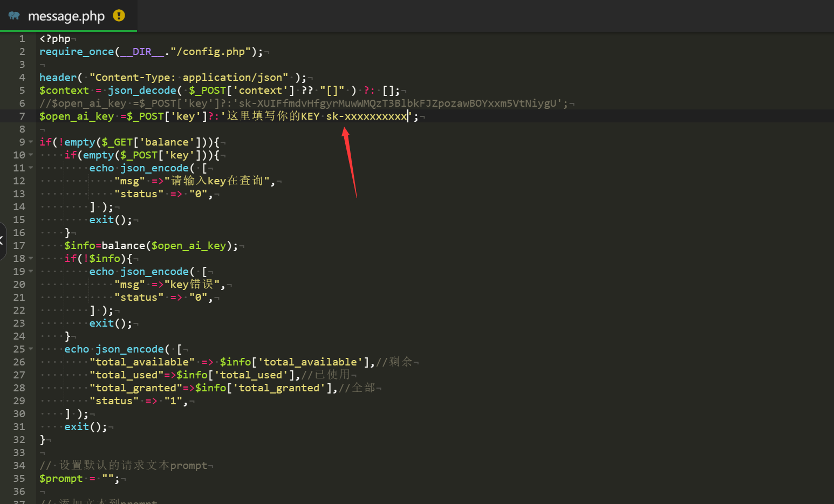Click "total_available" key string on line 26
The image size is (834, 504).
[x=142, y=362]
